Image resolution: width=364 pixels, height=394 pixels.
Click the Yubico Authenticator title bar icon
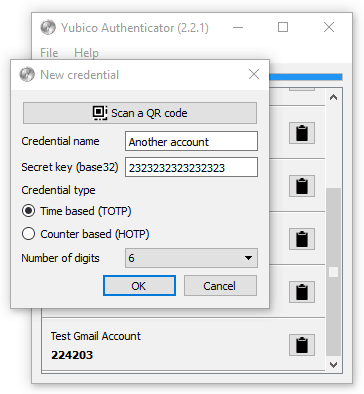coord(48,27)
